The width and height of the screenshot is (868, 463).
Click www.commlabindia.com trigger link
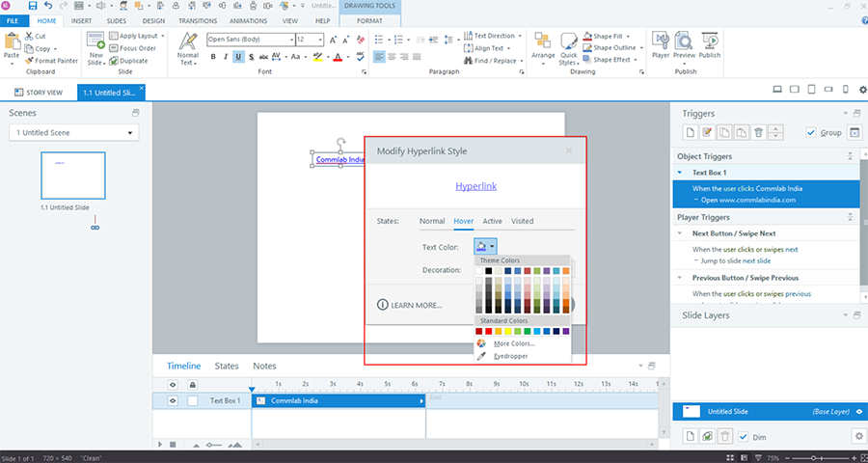755,200
